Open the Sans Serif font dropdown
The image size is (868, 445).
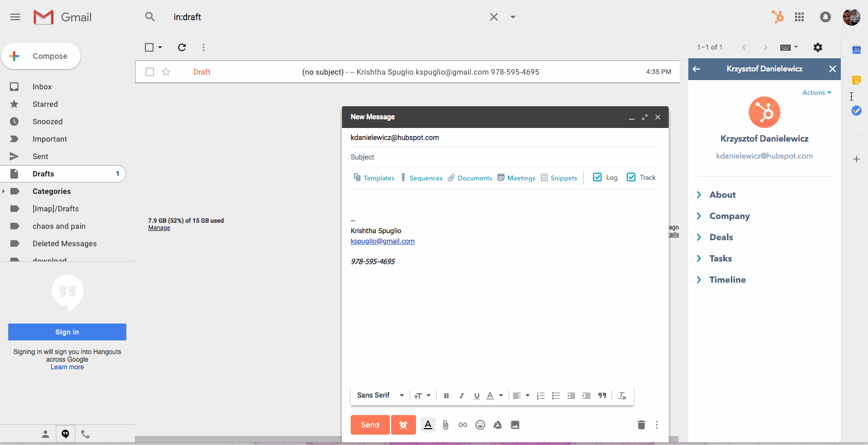pos(380,395)
